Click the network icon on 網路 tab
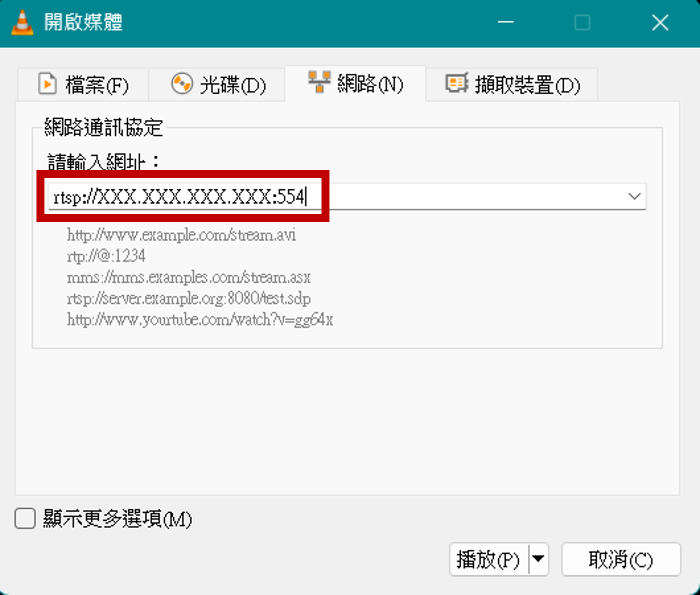The height and width of the screenshot is (595, 700). 319,82
